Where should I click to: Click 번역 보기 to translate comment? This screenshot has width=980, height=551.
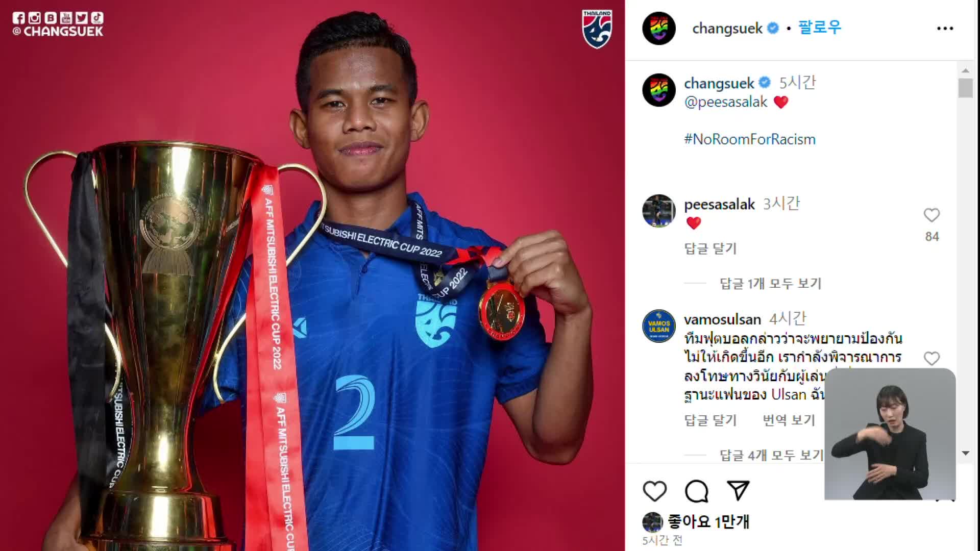[789, 420]
